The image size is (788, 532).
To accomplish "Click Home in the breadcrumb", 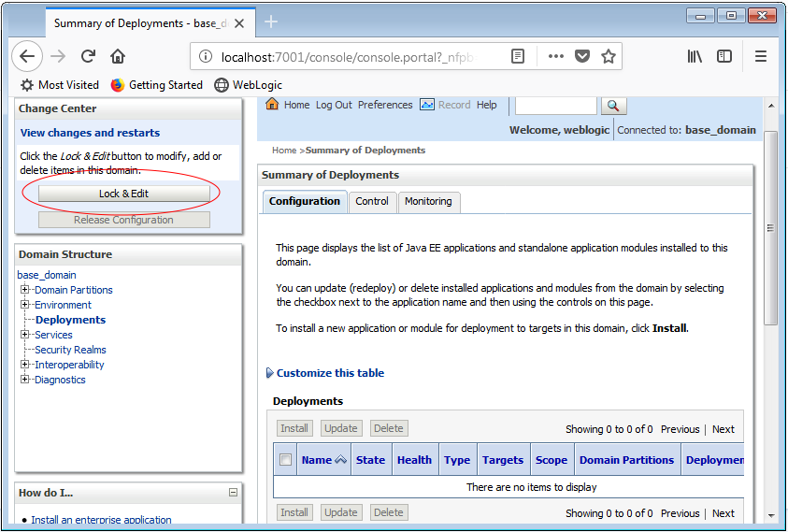I will (x=284, y=150).
